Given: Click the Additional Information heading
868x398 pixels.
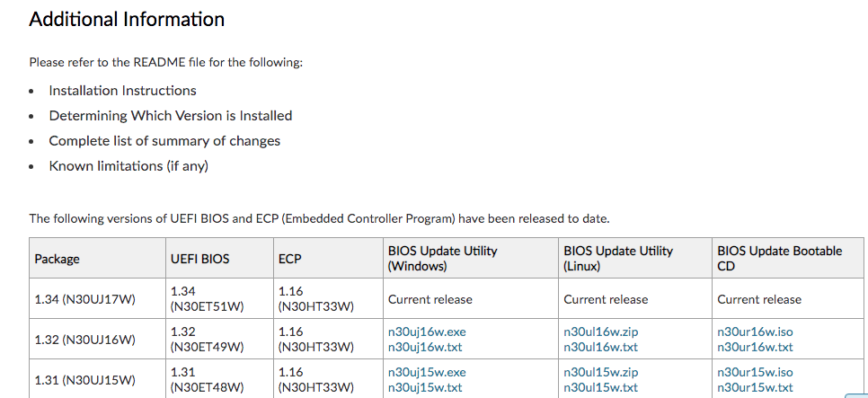Looking at the screenshot, I should (x=127, y=19).
